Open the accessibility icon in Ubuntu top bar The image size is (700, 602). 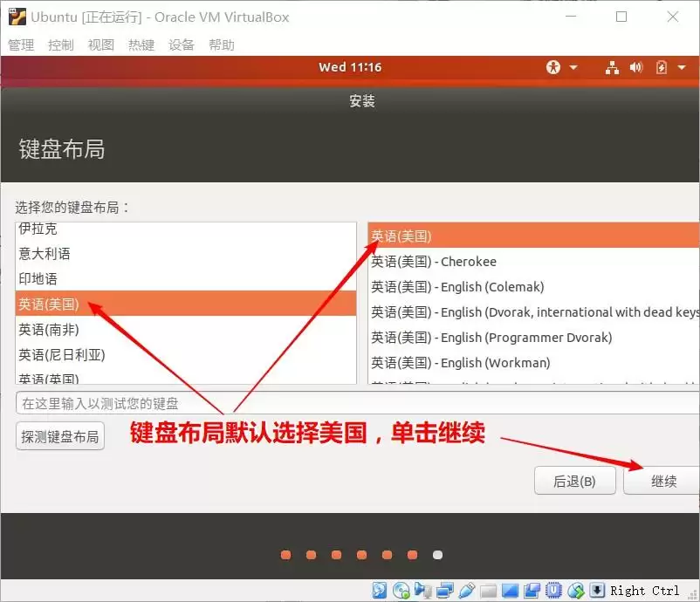[x=553, y=67]
